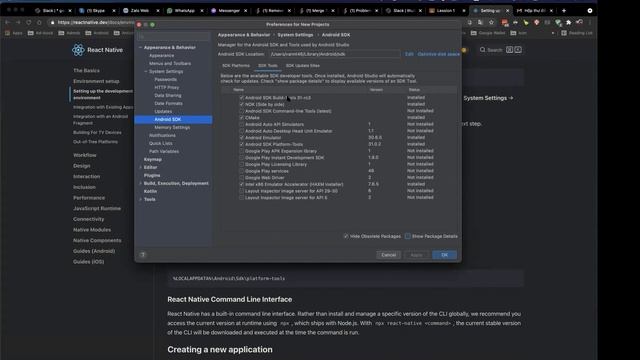This screenshot has width=640, height=360.
Task: Click the Preferences search field
Action: [x=173, y=36]
